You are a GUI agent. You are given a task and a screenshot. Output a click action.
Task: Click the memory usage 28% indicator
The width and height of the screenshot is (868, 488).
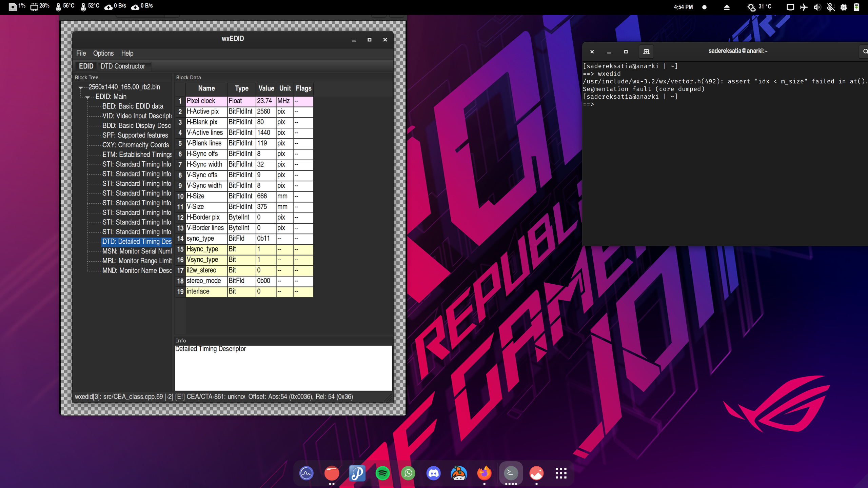click(40, 6)
